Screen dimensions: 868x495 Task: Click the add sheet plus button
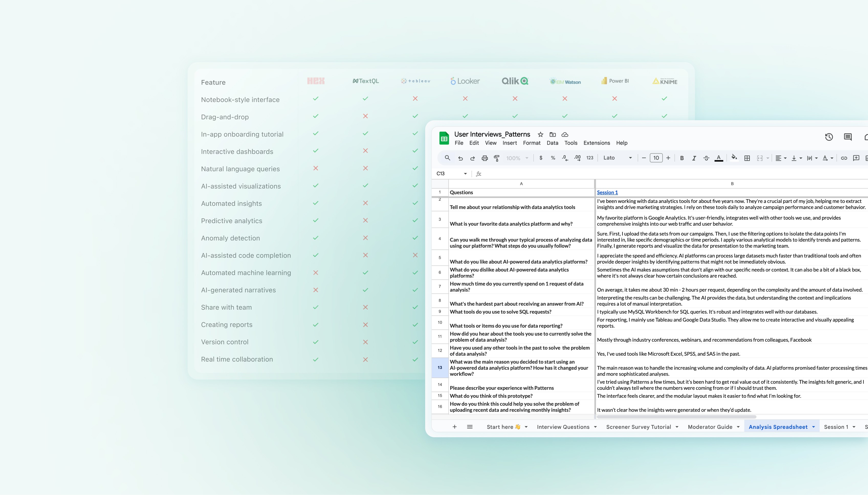coord(454,427)
